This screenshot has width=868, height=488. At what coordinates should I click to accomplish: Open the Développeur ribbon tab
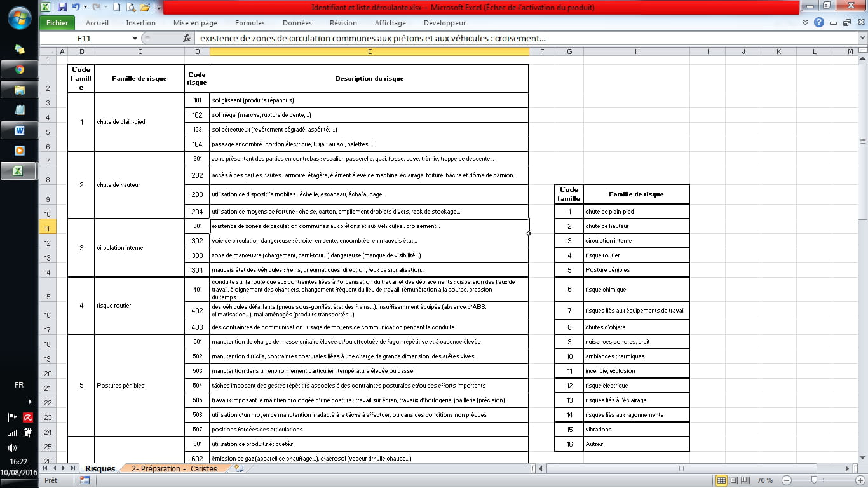[x=445, y=23]
